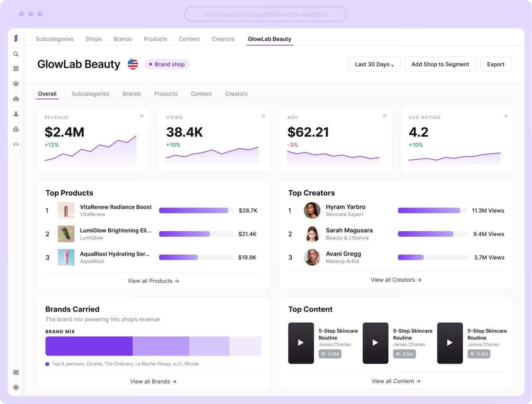This screenshot has height=404, width=532.
Task: Open settings via the sidebar gear icon
Action: [16, 387]
